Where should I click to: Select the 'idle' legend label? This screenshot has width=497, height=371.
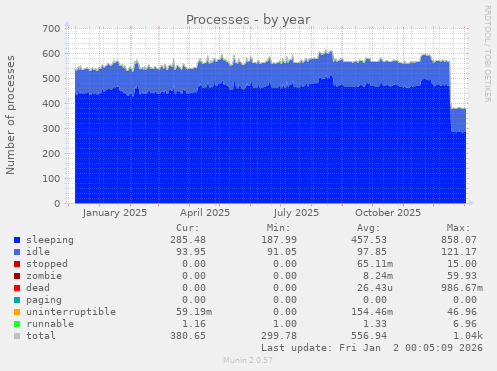38,252
